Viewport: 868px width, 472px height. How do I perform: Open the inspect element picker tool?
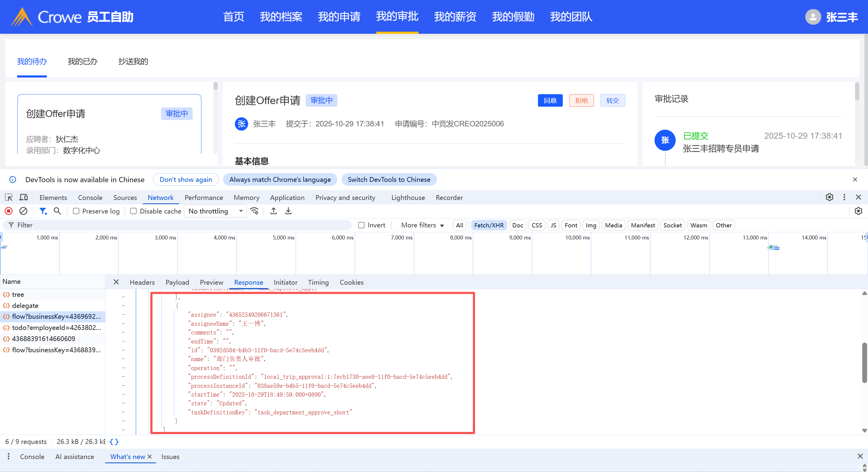[8, 197]
